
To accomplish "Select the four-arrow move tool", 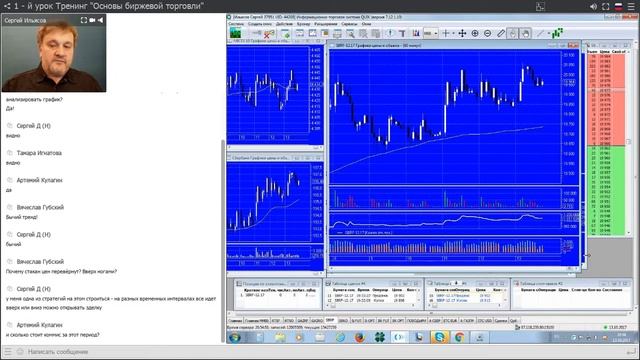I will pos(462,33).
